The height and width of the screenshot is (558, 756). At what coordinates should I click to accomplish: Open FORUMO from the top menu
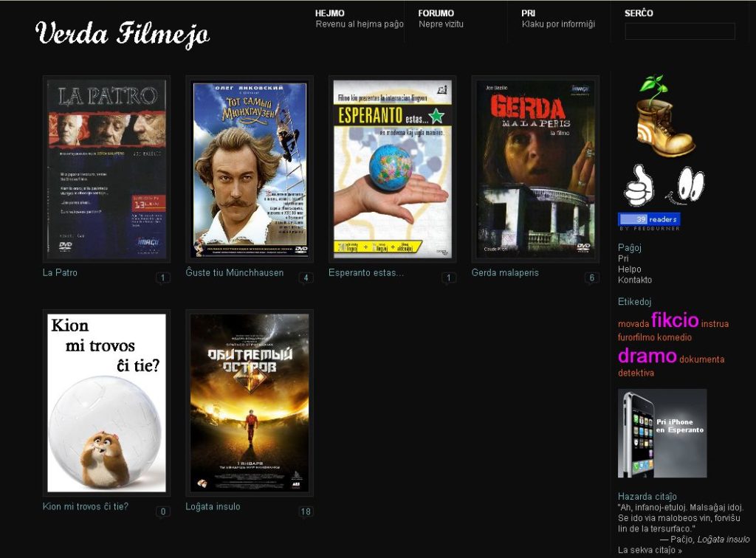(x=436, y=13)
